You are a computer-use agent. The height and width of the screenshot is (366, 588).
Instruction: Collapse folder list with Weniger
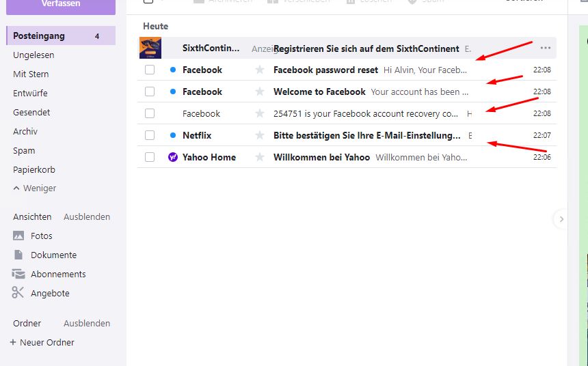[x=34, y=188]
